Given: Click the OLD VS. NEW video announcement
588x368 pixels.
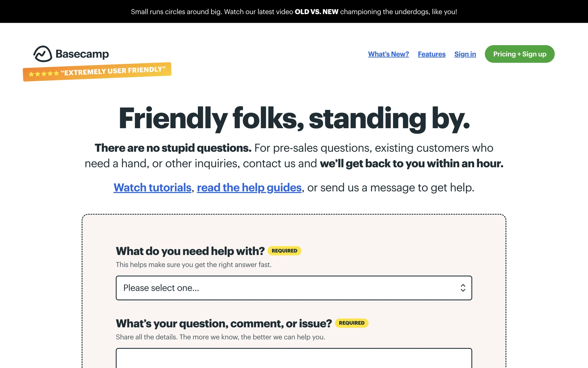Looking at the screenshot, I should point(316,12).
